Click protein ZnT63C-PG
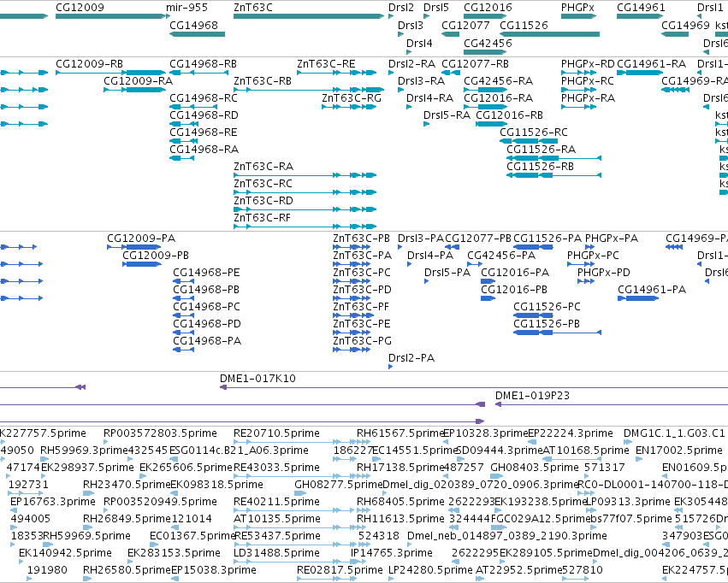The width and height of the screenshot is (728, 583). tap(362, 341)
